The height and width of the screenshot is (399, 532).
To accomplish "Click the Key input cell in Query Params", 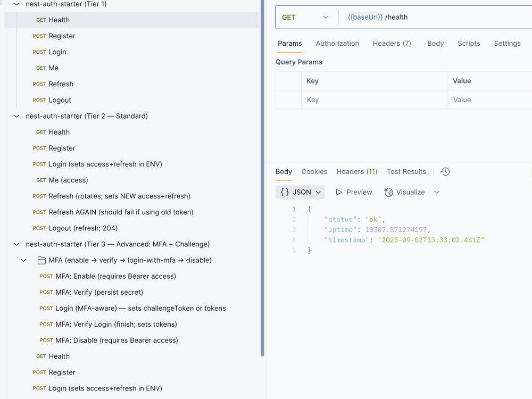I will pos(375,100).
